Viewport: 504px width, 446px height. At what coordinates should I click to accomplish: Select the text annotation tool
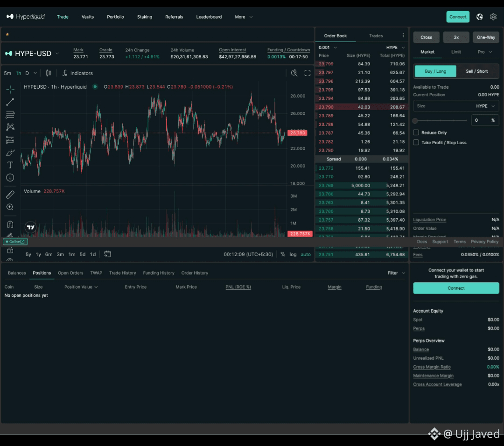10,165
